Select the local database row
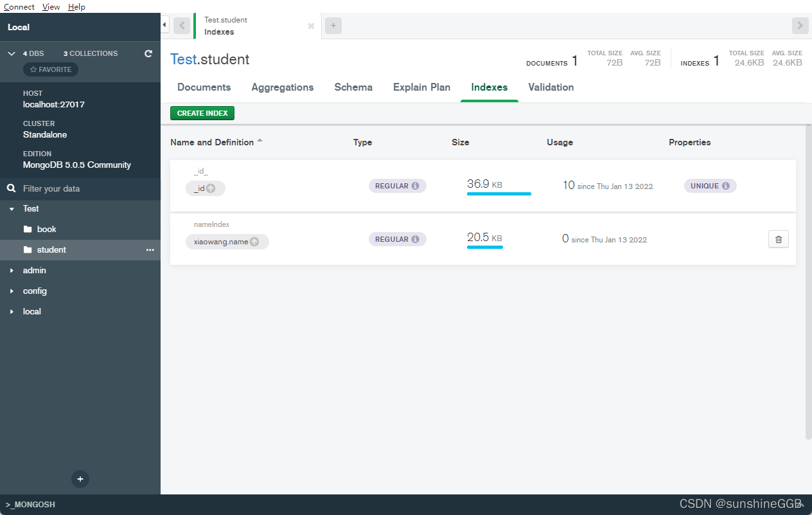This screenshot has width=812, height=515. click(80, 312)
